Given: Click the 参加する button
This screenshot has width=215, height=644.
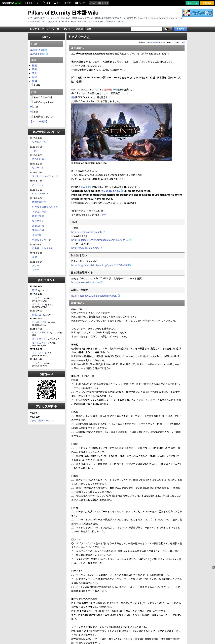Looking at the screenshot, I should pos(180,29).
